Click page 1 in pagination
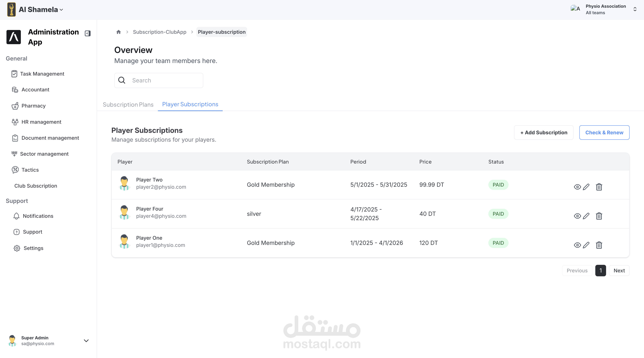644x358 pixels. [x=601, y=271]
